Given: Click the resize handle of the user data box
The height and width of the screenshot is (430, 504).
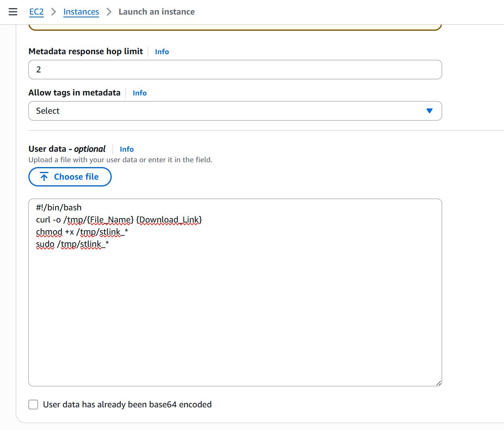Looking at the screenshot, I should click(438, 382).
